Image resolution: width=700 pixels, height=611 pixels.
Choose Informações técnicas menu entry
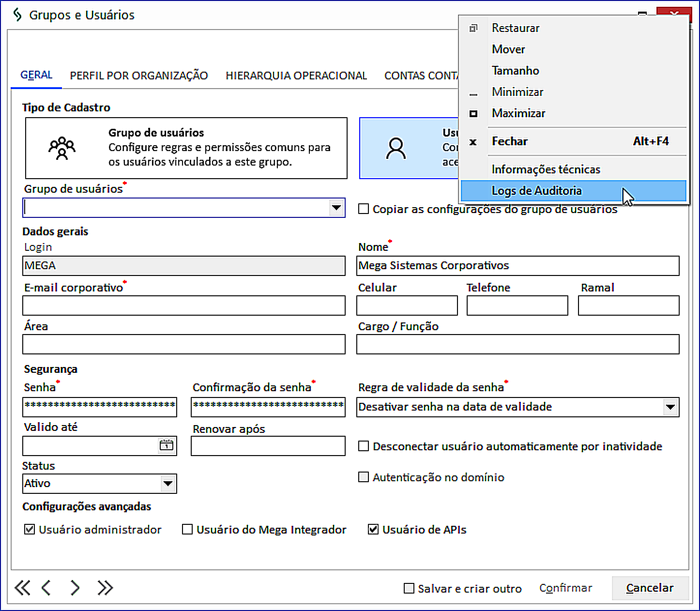pos(574,169)
